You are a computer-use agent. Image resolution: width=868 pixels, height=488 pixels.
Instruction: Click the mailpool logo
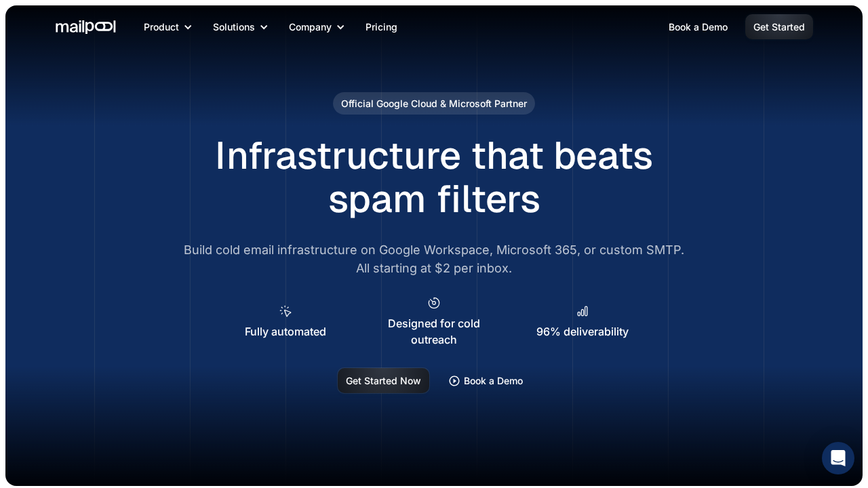(x=85, y=27)
